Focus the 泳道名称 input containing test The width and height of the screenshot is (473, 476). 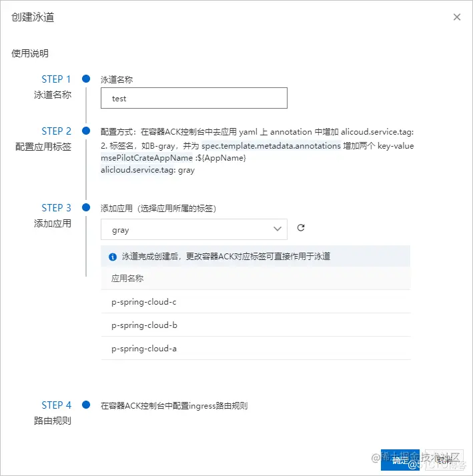(x=194, y=98)
